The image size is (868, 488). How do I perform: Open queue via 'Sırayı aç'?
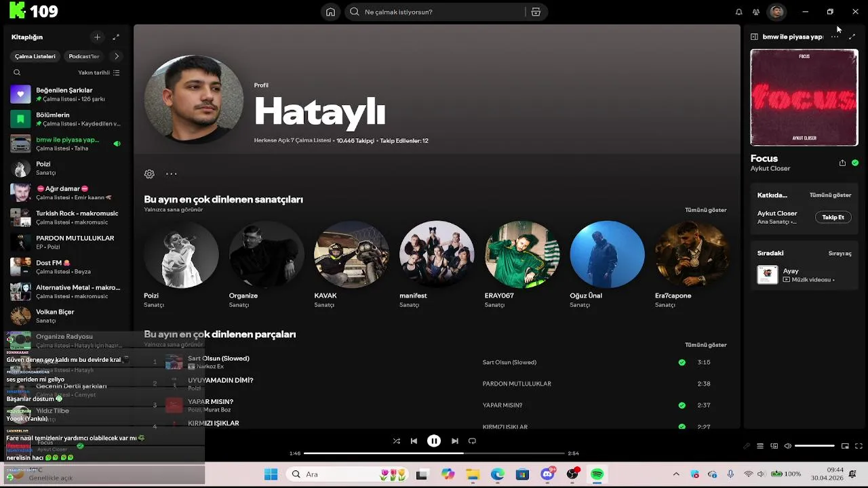(x=840, y=253)
